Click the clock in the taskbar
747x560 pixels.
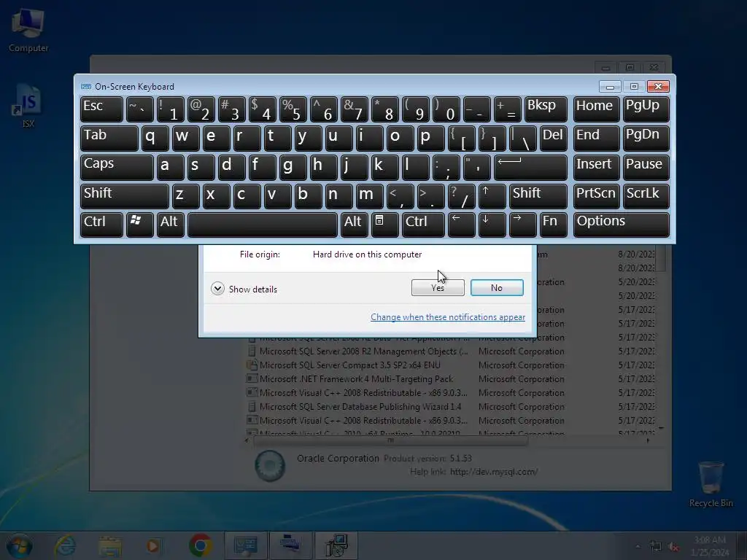coord(710,546)
